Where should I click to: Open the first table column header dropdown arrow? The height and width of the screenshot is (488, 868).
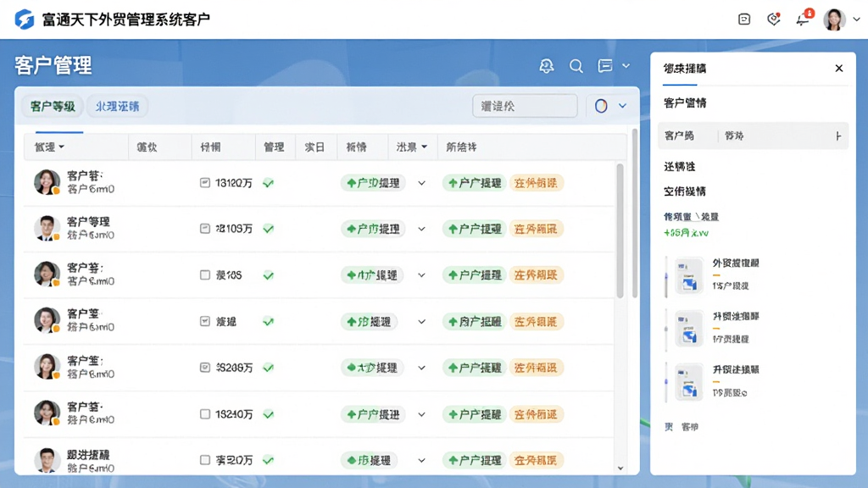61,147
